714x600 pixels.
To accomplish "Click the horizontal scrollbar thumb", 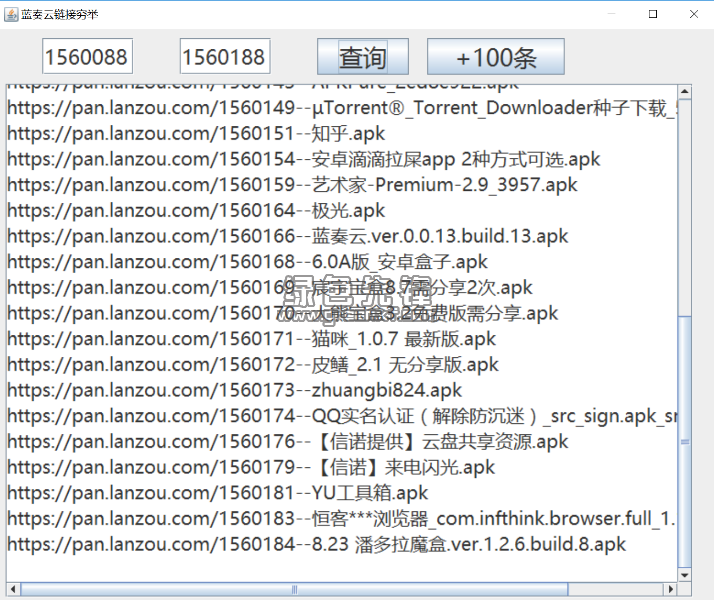I will coord(294,589).
